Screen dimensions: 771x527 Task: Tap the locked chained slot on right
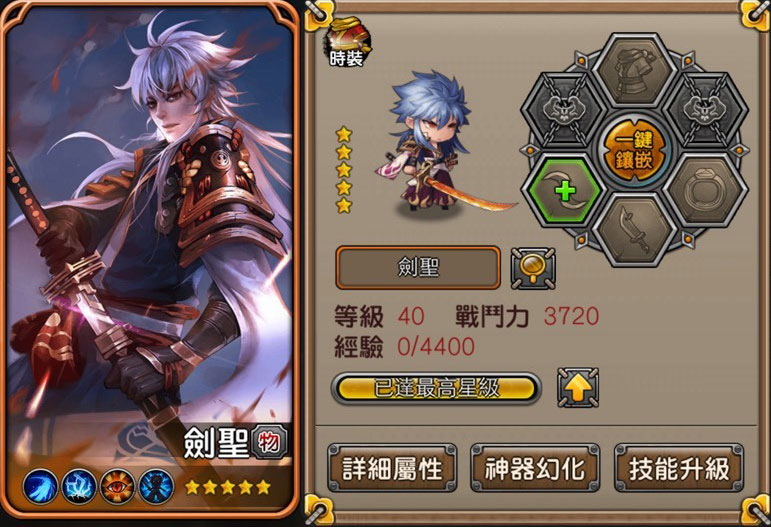(x=707, y=111)
